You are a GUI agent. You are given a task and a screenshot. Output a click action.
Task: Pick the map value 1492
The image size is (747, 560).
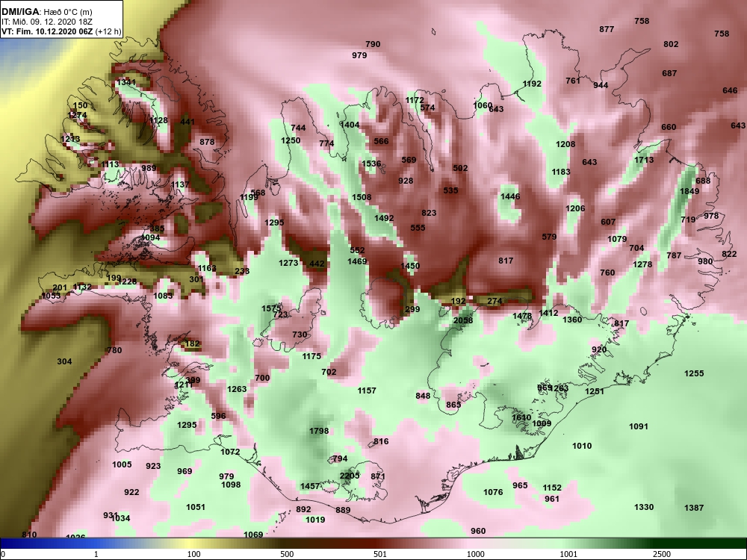pyautogui.click(x=384, y=219)
